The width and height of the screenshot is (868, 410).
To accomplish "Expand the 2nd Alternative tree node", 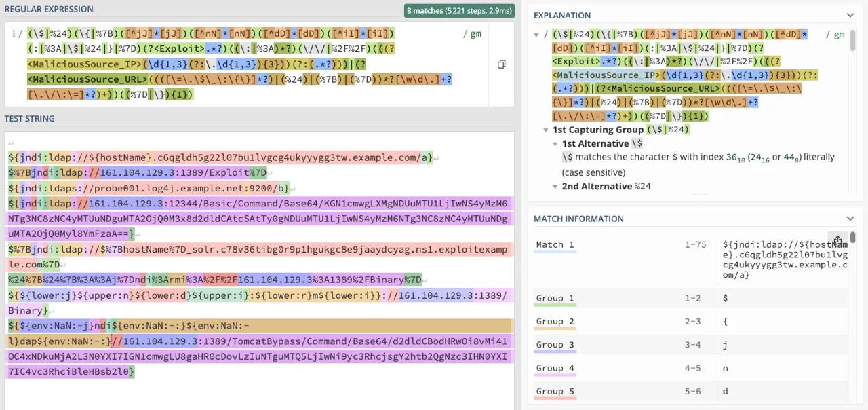I will (x=555, y=187).
